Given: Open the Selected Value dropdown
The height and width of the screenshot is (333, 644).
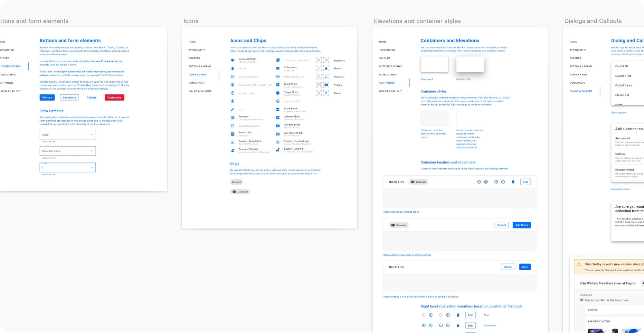Looking at the screenshot, I should point(68,151).
